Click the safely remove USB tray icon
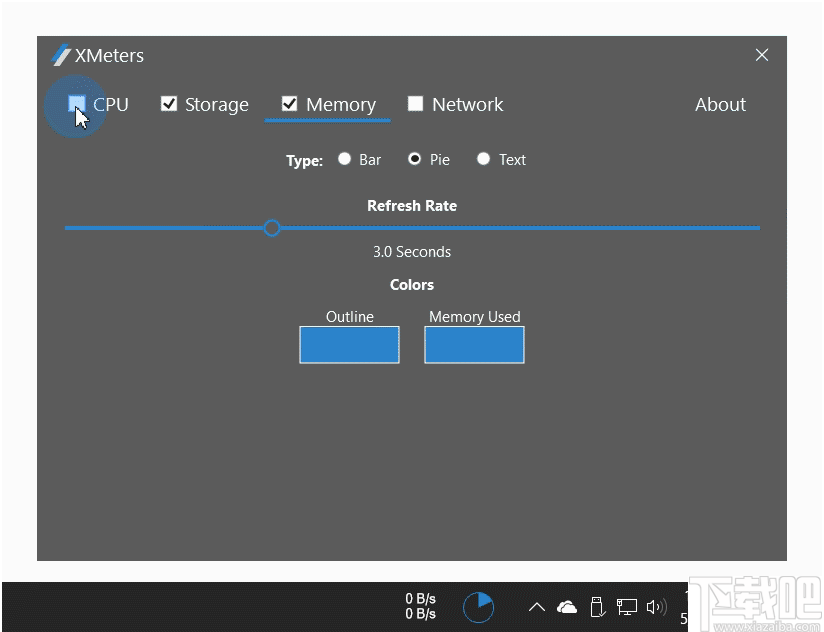The width and height of the screenshot is (824, 632). click(x=598, y=607)
